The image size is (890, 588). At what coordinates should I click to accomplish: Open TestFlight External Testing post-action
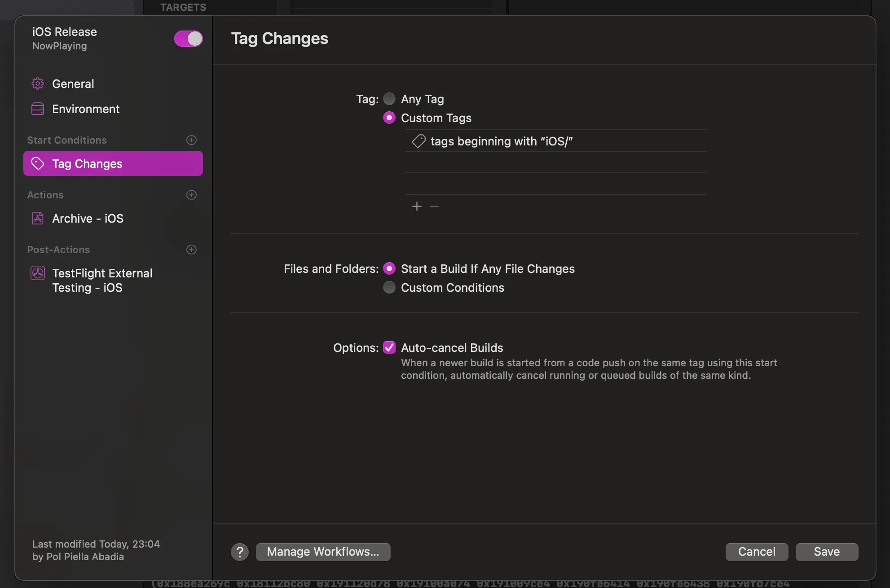point(102,280)
